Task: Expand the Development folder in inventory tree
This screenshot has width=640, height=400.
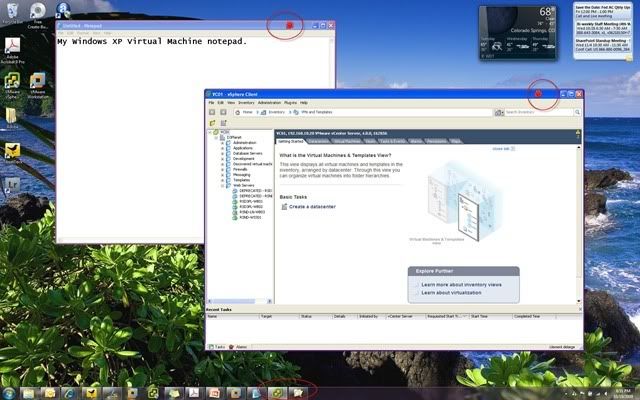Action: tap(222, 159)
